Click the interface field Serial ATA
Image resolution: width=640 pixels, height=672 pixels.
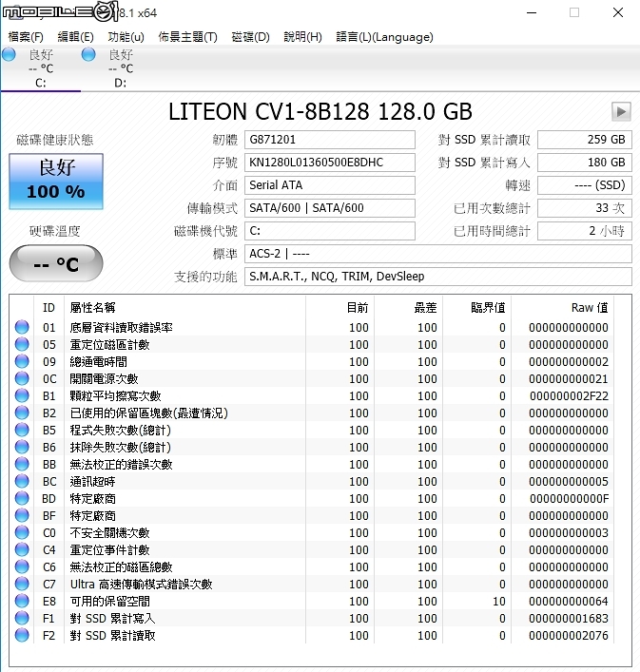(x=330, y=185)
